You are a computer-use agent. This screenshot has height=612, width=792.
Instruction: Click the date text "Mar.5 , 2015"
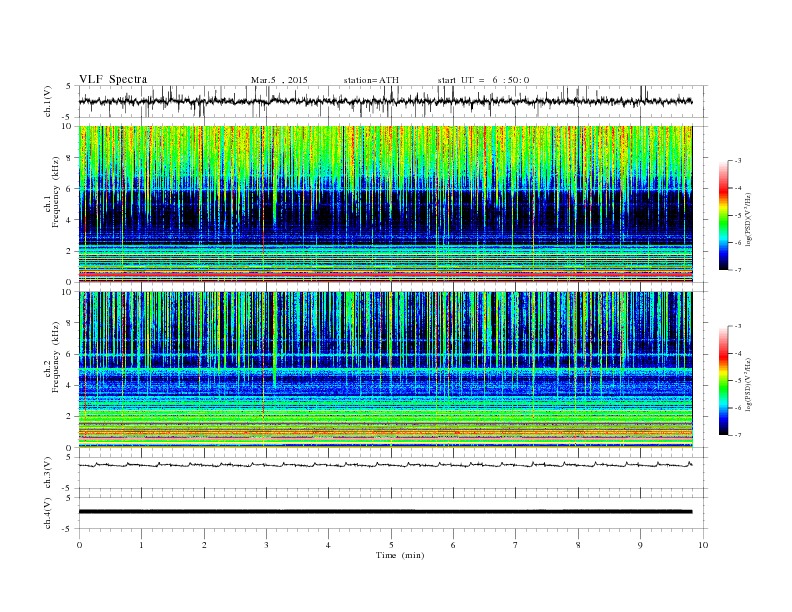tap(279, 80)
